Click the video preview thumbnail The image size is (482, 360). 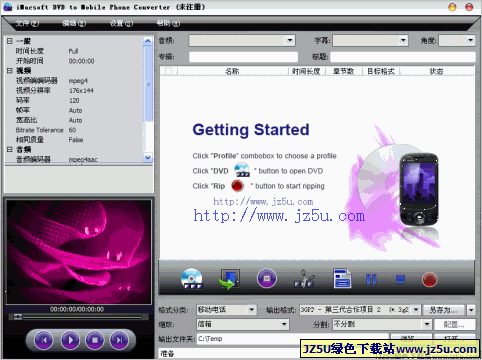click(79, 252)
